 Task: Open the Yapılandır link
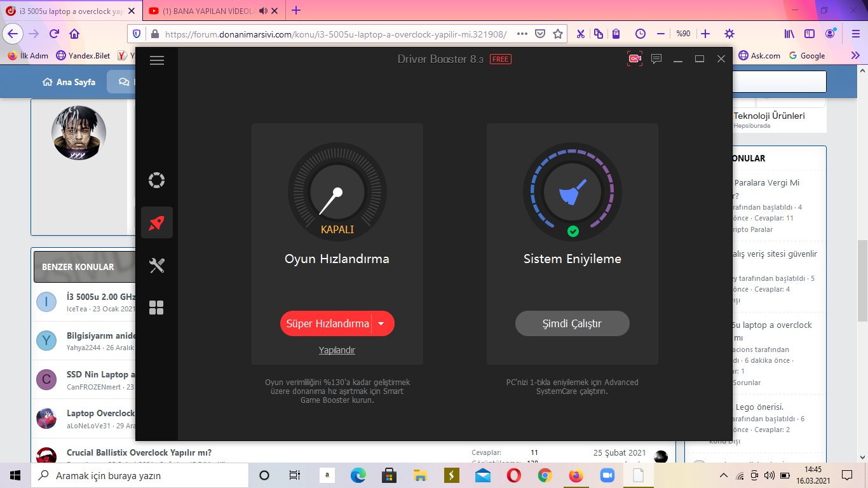click(337, 350)
